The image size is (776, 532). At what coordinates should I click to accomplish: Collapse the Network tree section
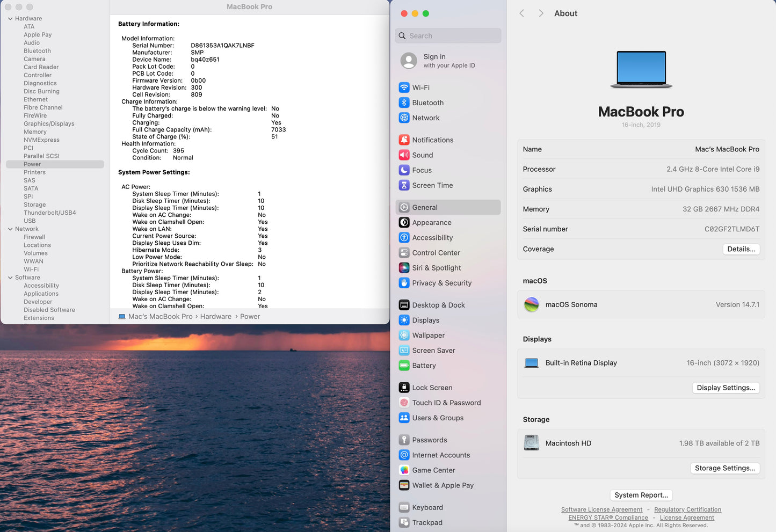pyautogui.click(x=10, y=229)
